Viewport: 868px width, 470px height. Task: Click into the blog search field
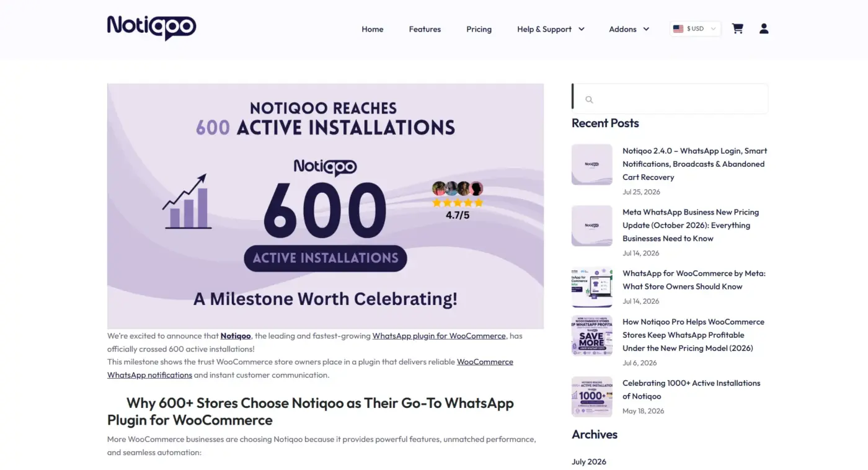tap(670, 99)
